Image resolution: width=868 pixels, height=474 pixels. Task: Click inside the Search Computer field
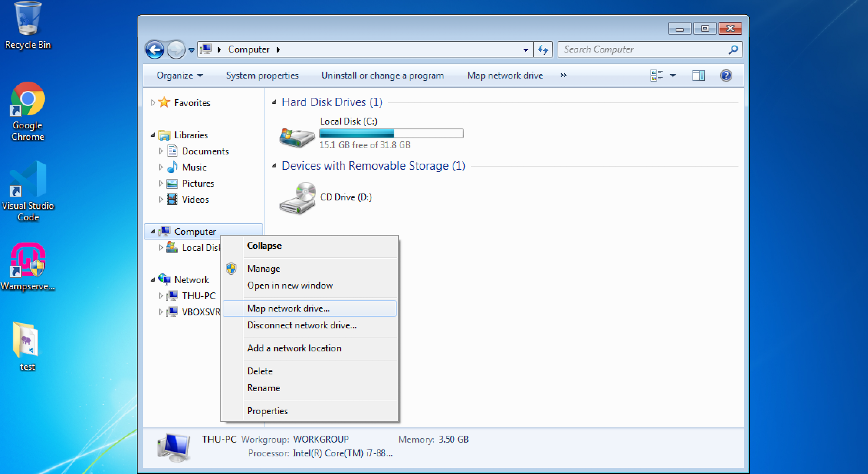[644, 49]
